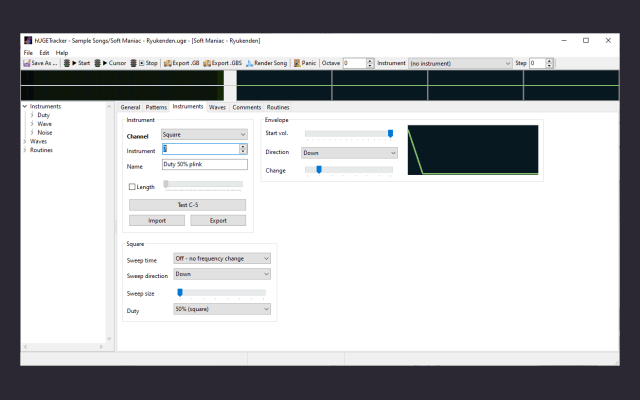Expand the Waves tree node

click(25, 141)
